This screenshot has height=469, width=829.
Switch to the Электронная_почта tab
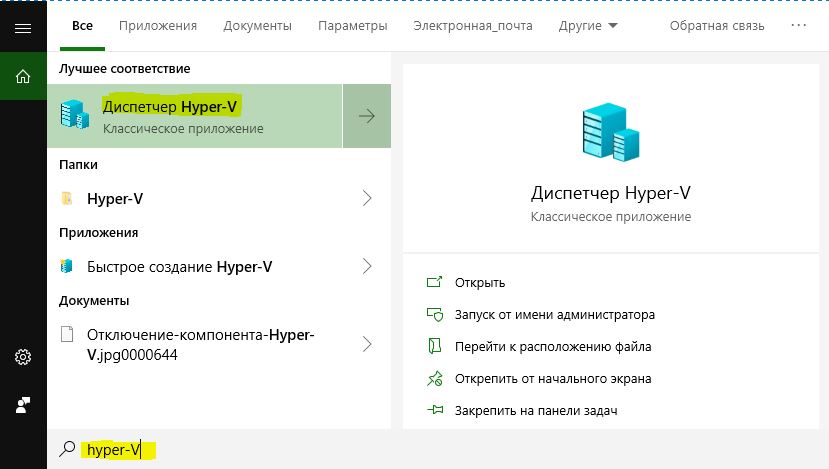pos(473,26)
